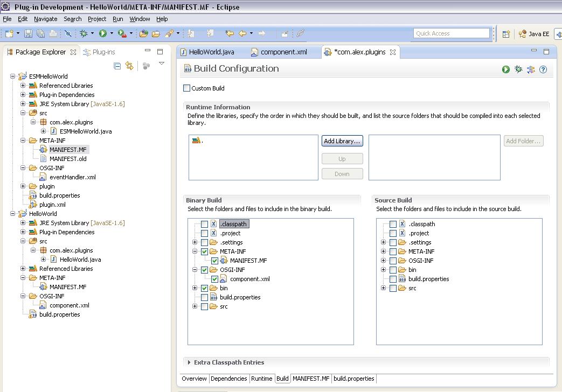Select ESMHelloWorld.java in Package Explorer

pos(86,131)
